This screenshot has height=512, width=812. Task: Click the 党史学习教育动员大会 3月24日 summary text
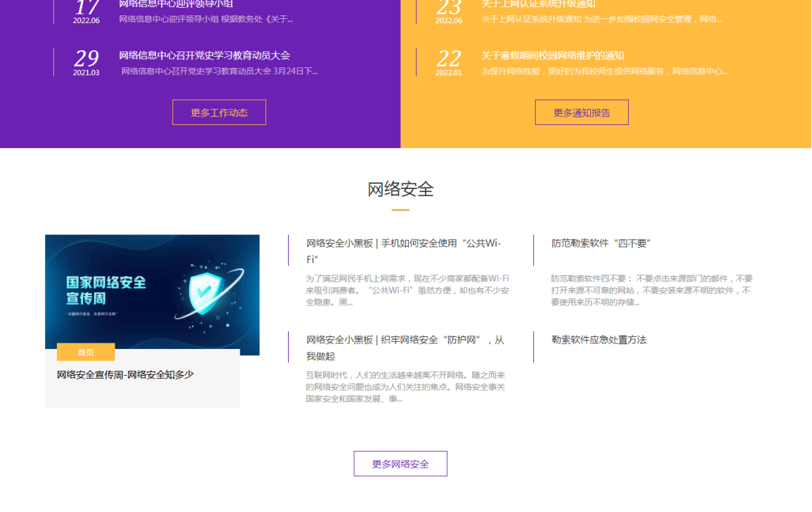pyautogui.click(x=219, y=71)
